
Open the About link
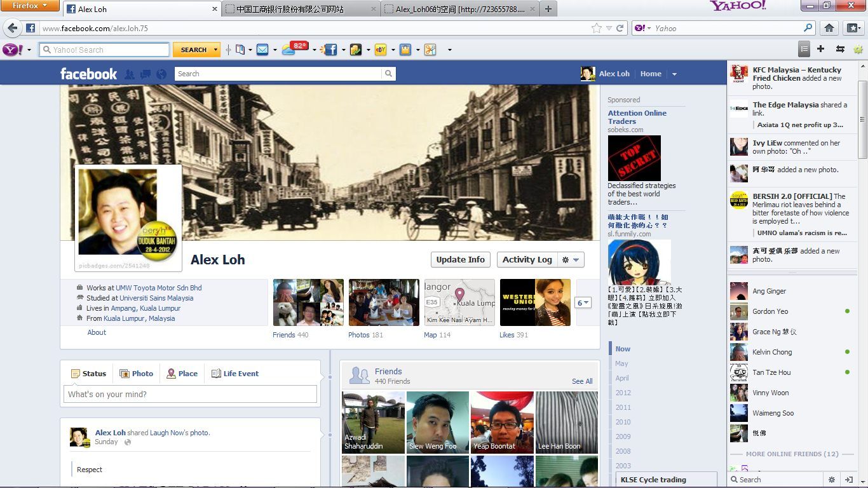pos(97,332)
